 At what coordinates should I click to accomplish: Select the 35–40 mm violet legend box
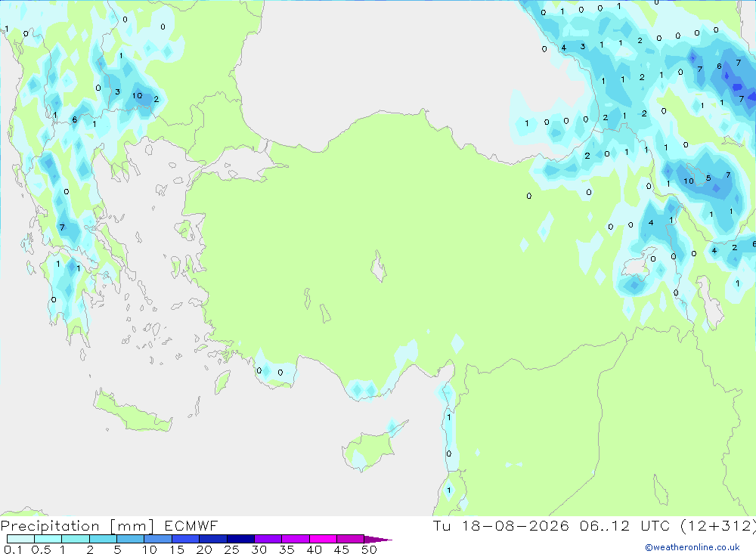click(x=296, y=539)
